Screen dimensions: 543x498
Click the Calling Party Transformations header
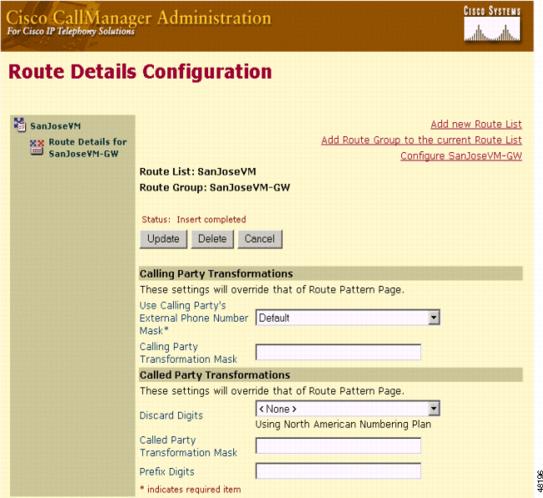pos(331,274)
